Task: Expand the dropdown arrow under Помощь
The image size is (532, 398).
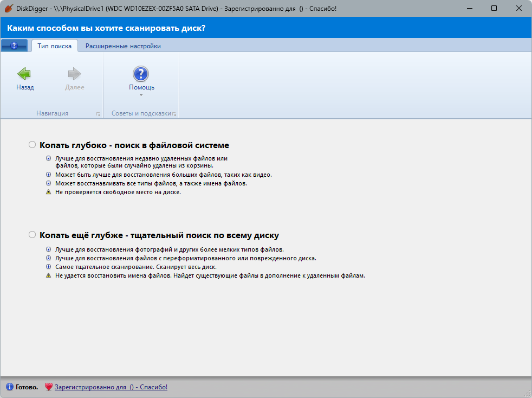Action: [x=141, y=95]
